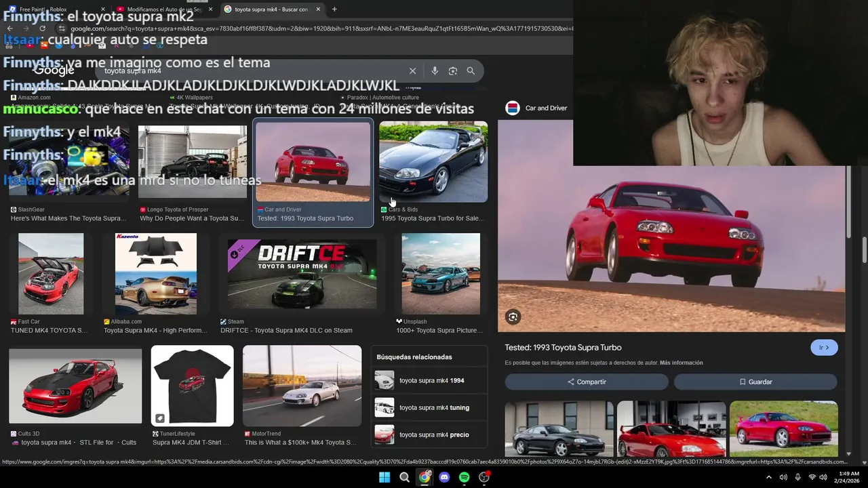Open Fast Car tuned MK4 thumbnail
868x488 pixels.
[51, 274]
